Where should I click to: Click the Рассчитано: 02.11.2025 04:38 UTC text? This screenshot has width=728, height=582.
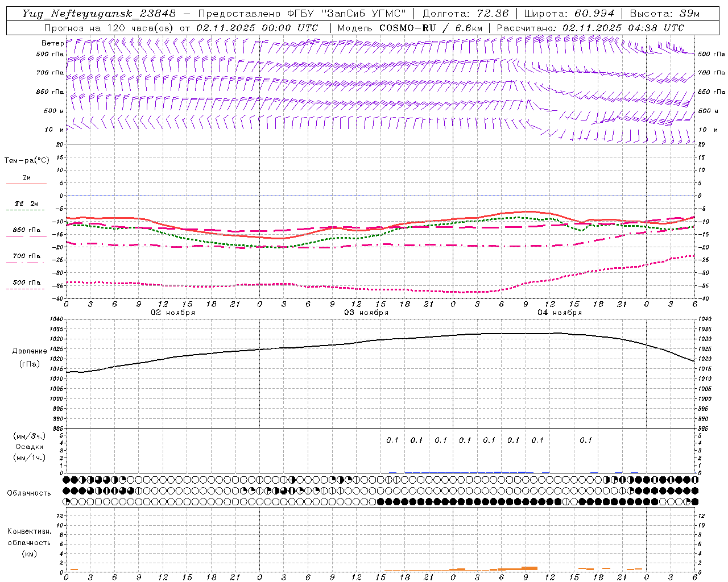(x=590, y=28)
